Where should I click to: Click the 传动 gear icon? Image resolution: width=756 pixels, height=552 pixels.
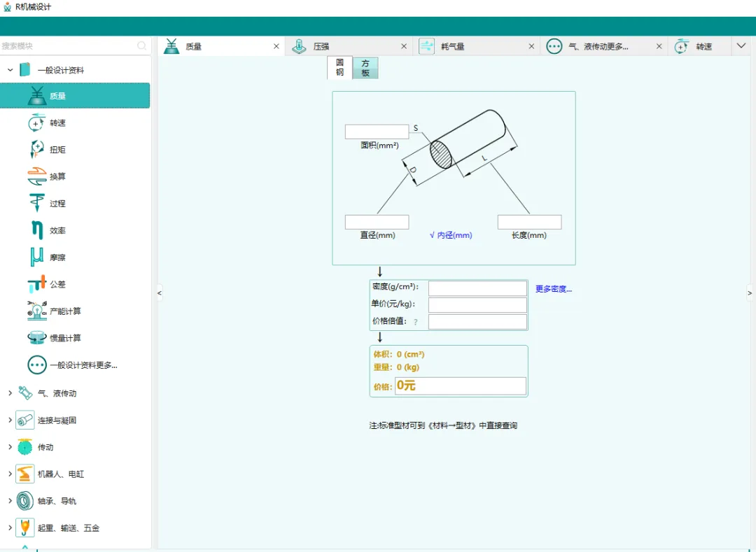pyautogui.click(x=25, y=447)
